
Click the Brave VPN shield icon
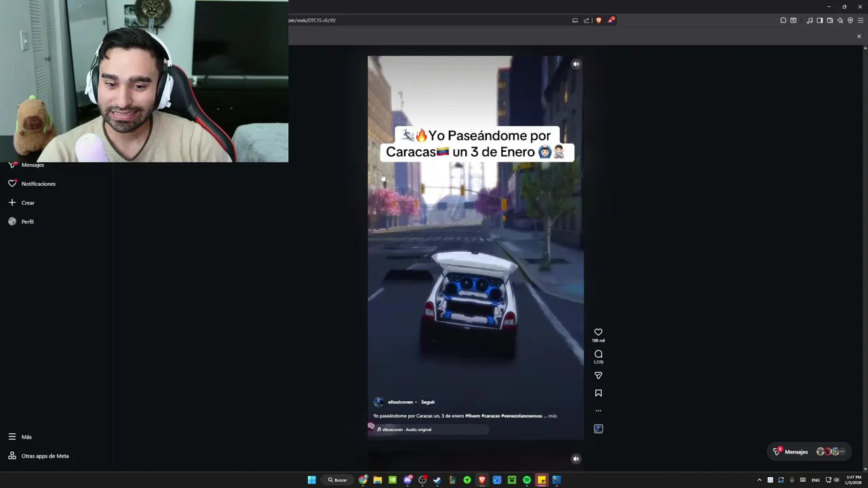tap(850, 20)
